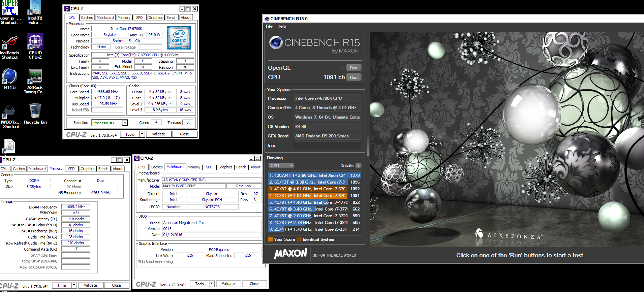Click Validate in the Memory window
The height and width of the screenshot is (292, 644).
click(x=90, y=285)
